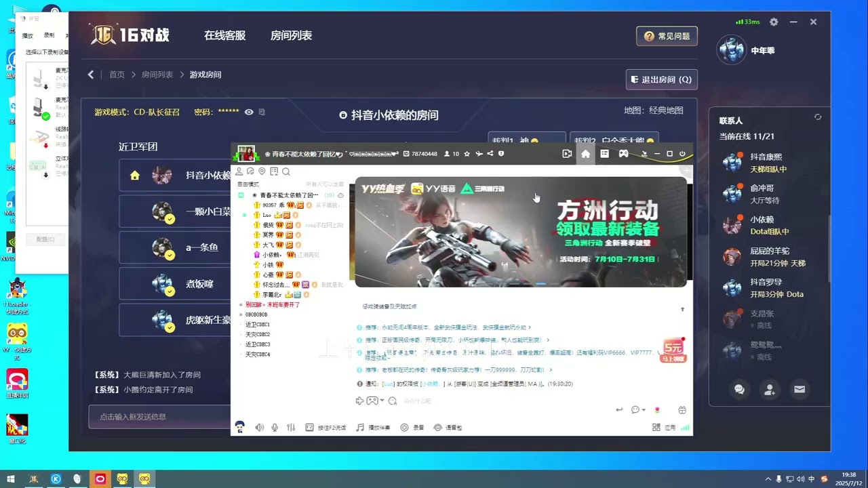Switch to 录制 tab in sound dialog
The width and height of the screenshot is (868, 488).
coord(50,36)
